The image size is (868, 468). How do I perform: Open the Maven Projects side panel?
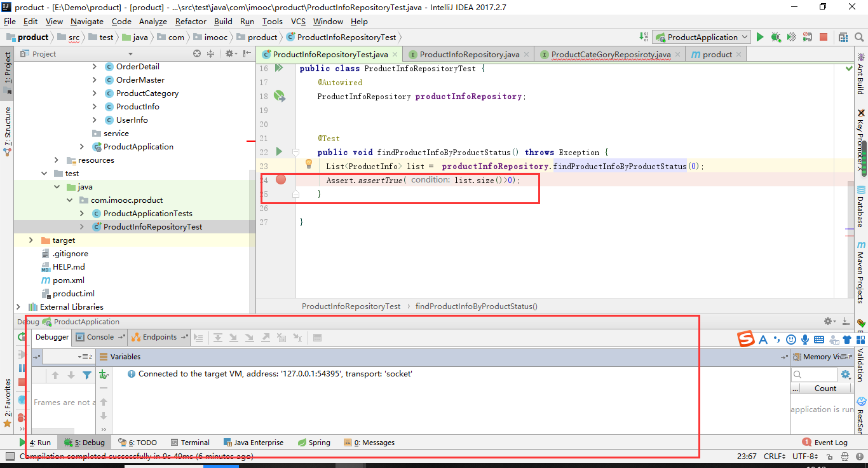[861, 272]
